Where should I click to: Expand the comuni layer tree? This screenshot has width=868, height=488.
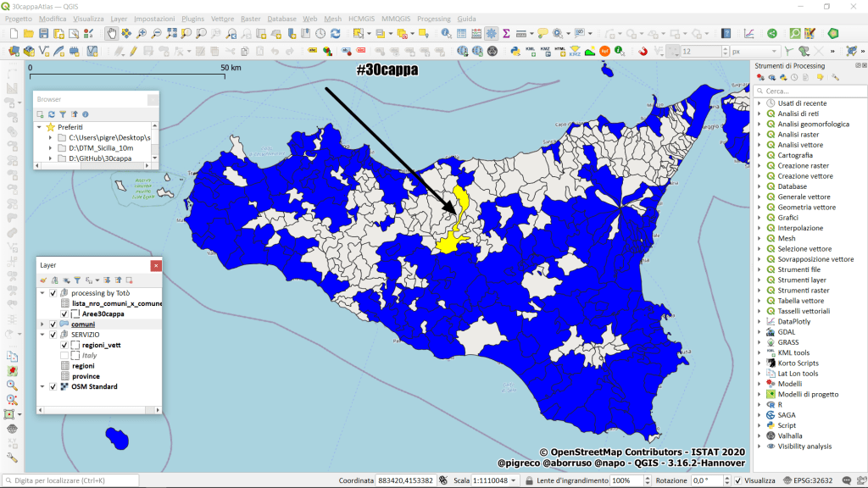pos(42,324)
